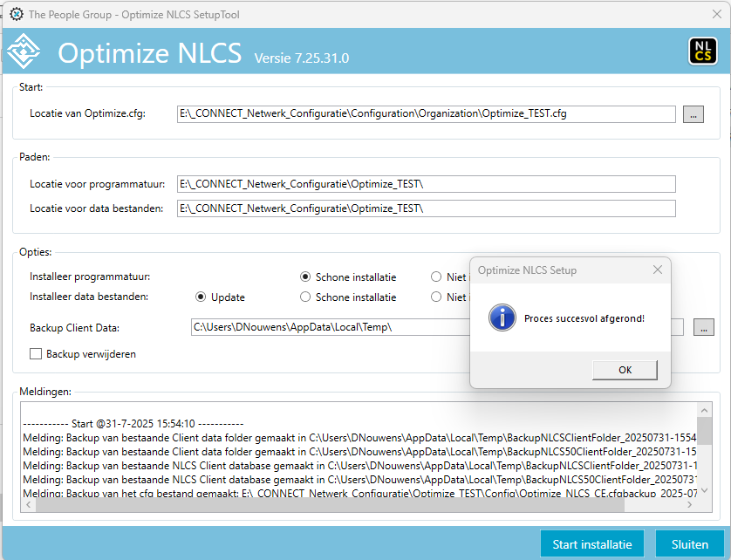The width and height of the screenshot is (731, 560).
Task: Click 'Installeer programmatuur:' label
Action: (x=90, y=277)
